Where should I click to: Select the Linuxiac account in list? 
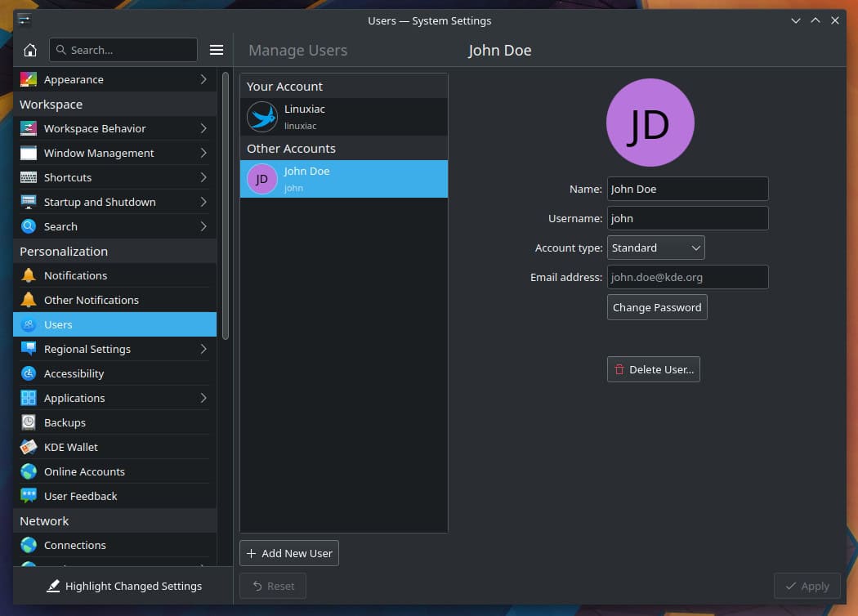click(x=343, y=117)
